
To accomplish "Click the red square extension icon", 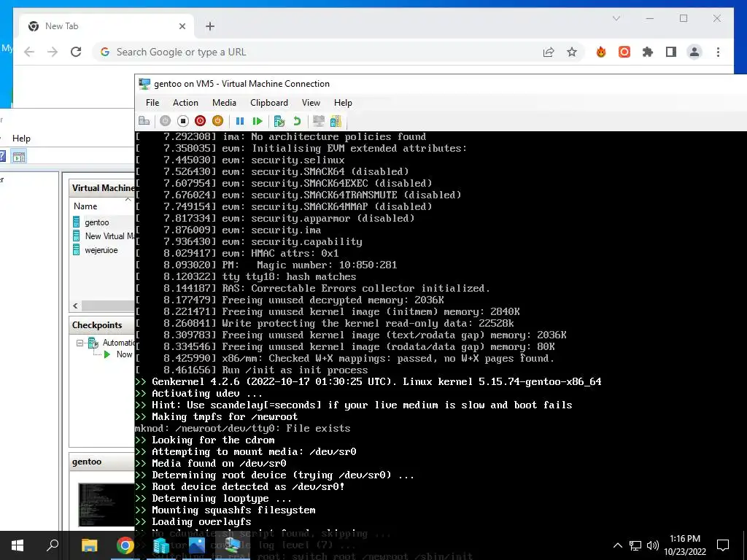I will pos(624,52).
